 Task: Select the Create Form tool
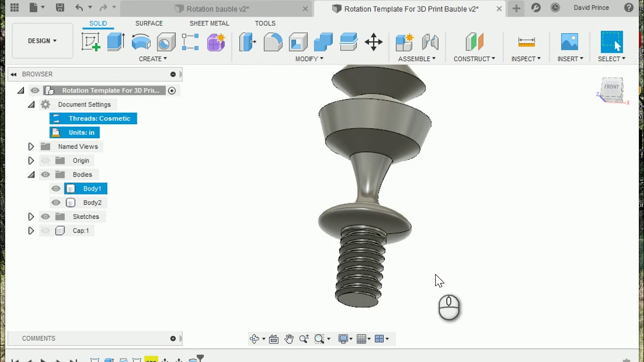pyautogui.click(x=216, y=42)
